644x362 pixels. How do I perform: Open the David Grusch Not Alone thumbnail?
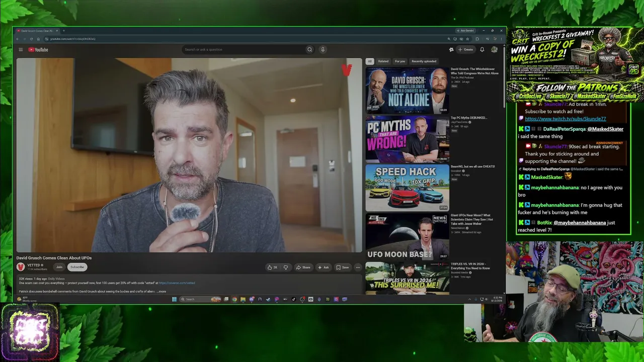(x=407, y=90)
